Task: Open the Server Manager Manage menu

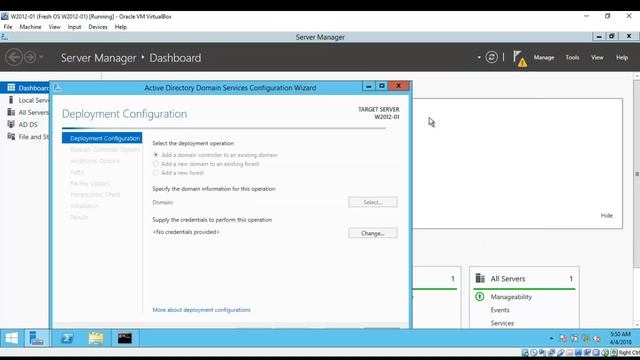Action: [544, 58]
